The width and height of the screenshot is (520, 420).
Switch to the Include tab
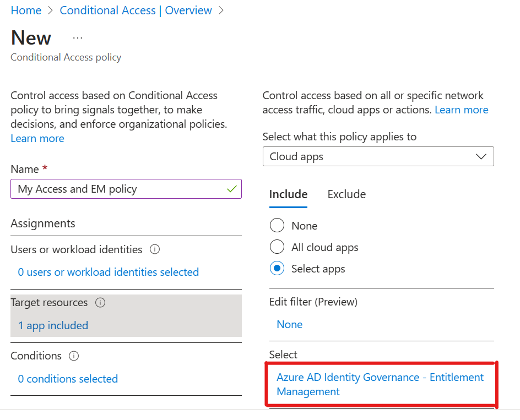click(x=288, y=194)
